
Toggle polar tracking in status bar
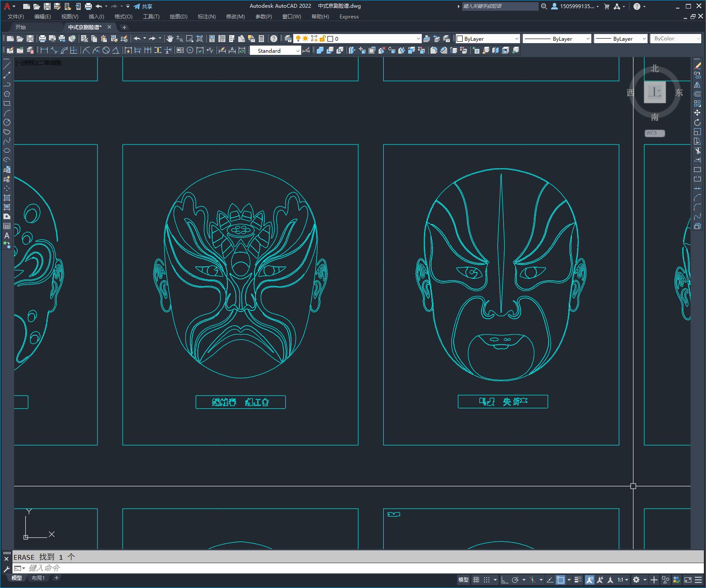click(x=515, y=580)
